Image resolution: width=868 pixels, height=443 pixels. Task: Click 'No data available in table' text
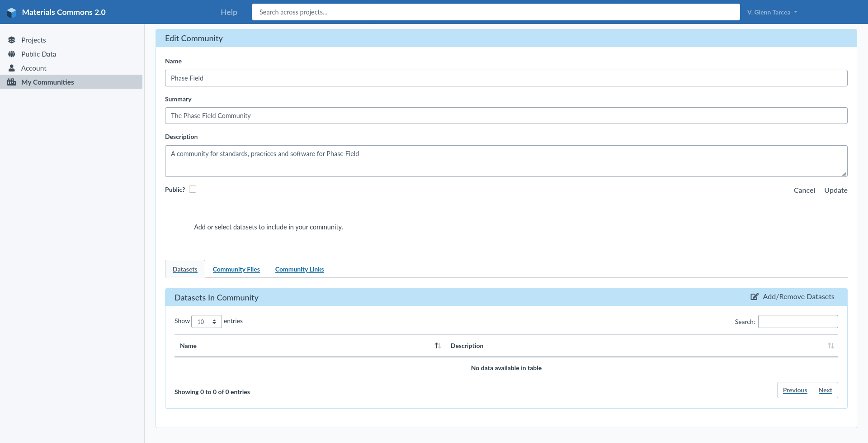tap(506, 368)
